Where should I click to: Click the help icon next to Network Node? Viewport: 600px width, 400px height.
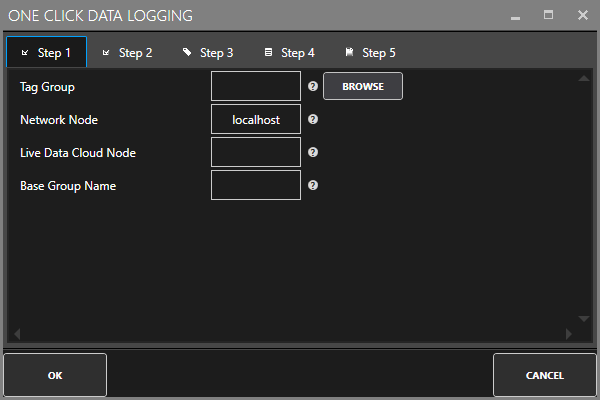click(x=313, y=120)
